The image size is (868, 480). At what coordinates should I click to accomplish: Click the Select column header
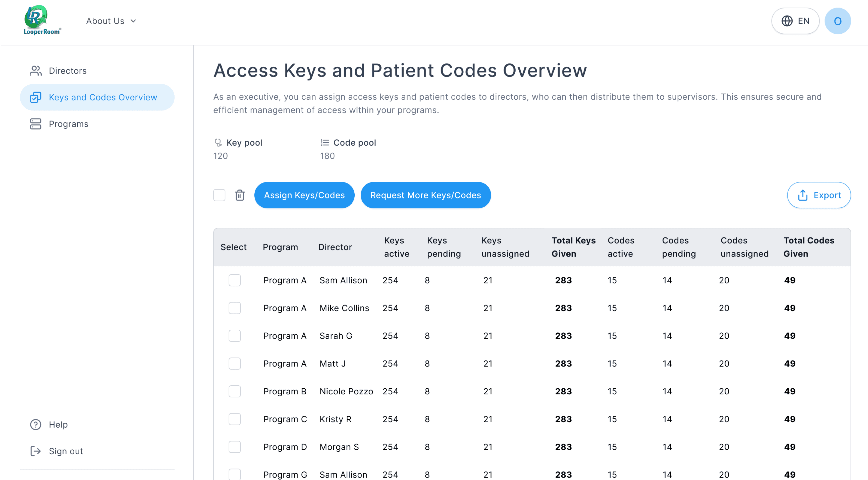[234, 247]
